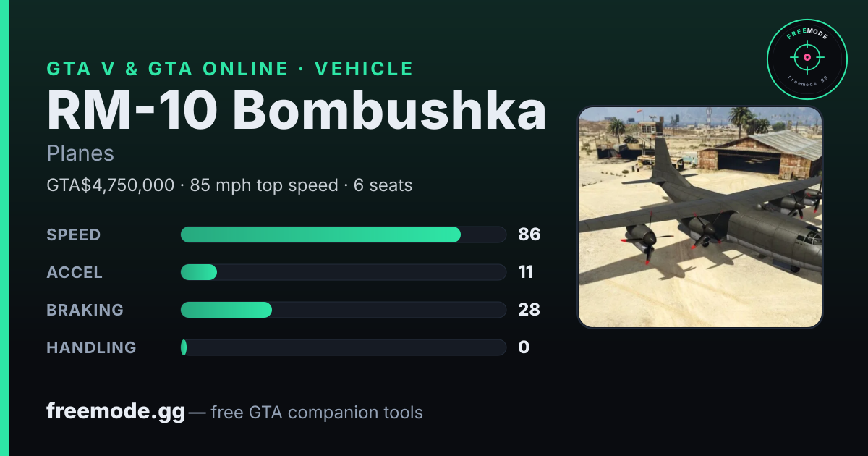Open the RM-10 Bombushka plane thumbnail

[x=700, y=217]
